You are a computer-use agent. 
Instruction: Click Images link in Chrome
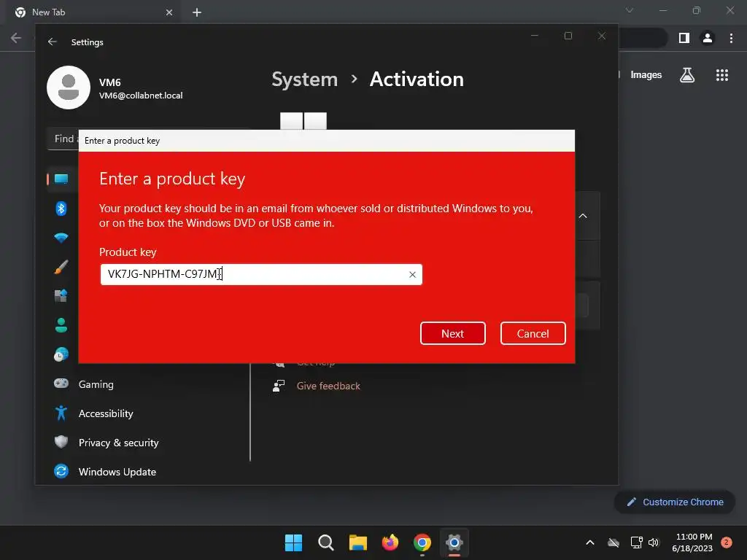[646, 75]
